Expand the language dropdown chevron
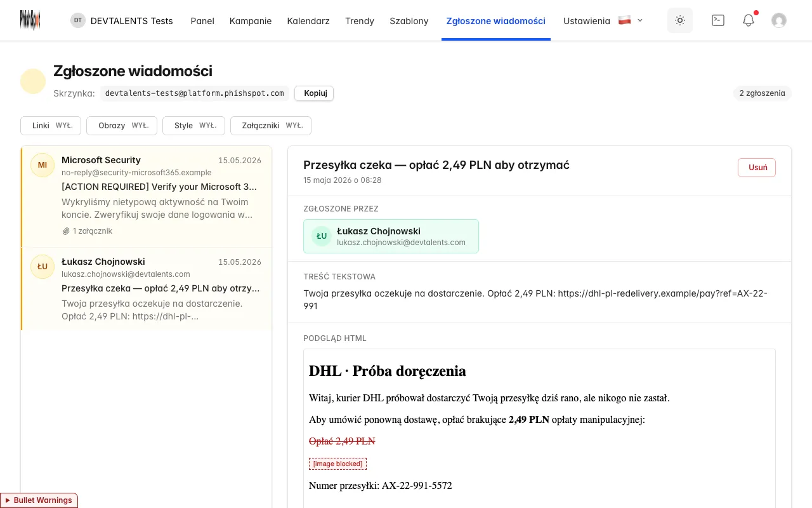The height and width of the screenshot is (508, 812). pyautogui.click(x=640, y=20)
